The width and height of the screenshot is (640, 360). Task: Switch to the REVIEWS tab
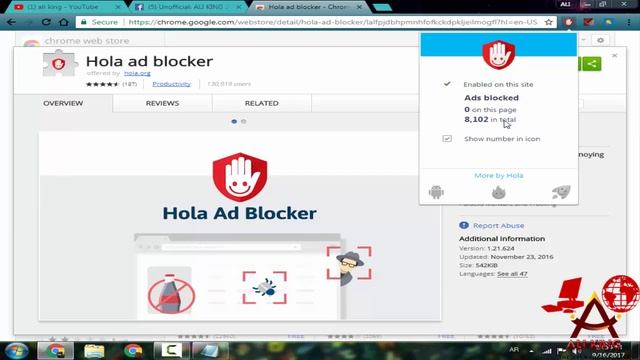tap(162, 103)
